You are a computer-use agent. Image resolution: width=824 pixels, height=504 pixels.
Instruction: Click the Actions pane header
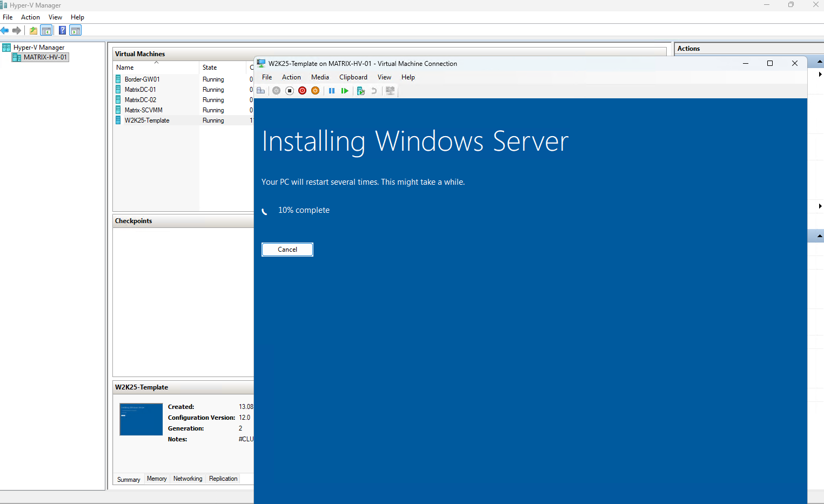(x=749, y=49)
